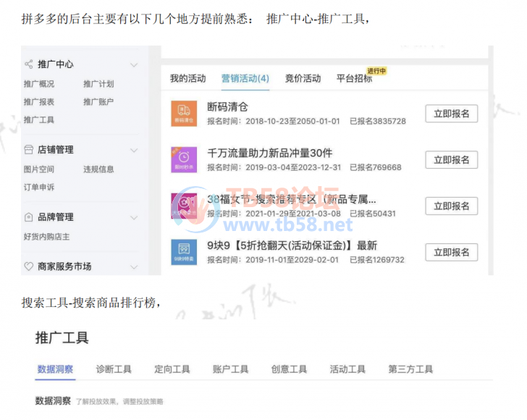The height and width of the screenshot is (420, 527).
Task: Open 订单申诉 under 店铺管理
Action: coord(39,188)
